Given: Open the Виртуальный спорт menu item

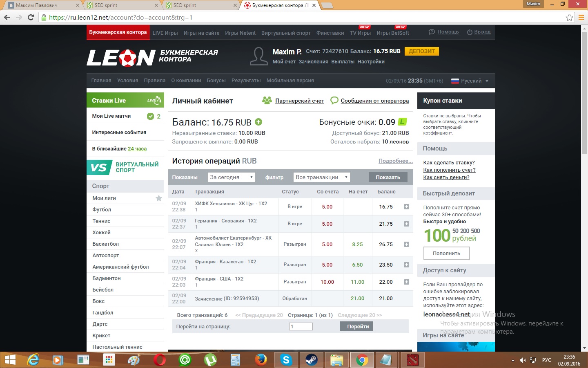Looking at the screenshot, I should click(x=286, y=33).
